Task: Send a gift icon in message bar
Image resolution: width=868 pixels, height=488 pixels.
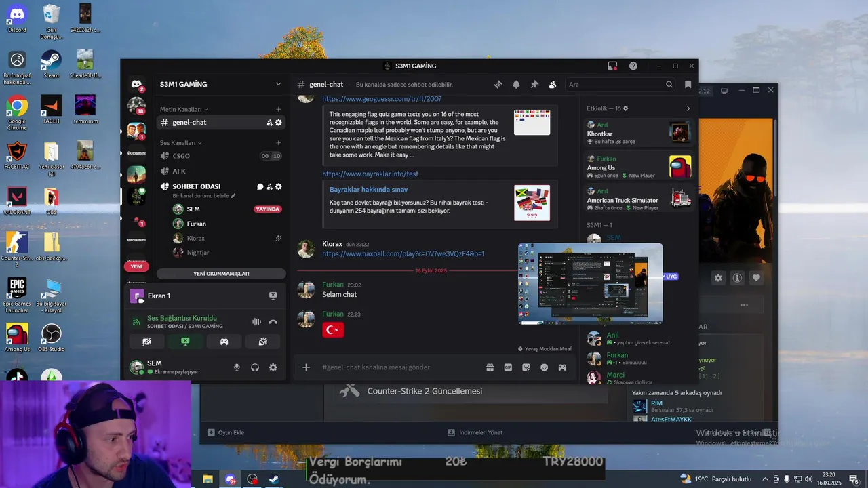Action: [x=490, y=367]
